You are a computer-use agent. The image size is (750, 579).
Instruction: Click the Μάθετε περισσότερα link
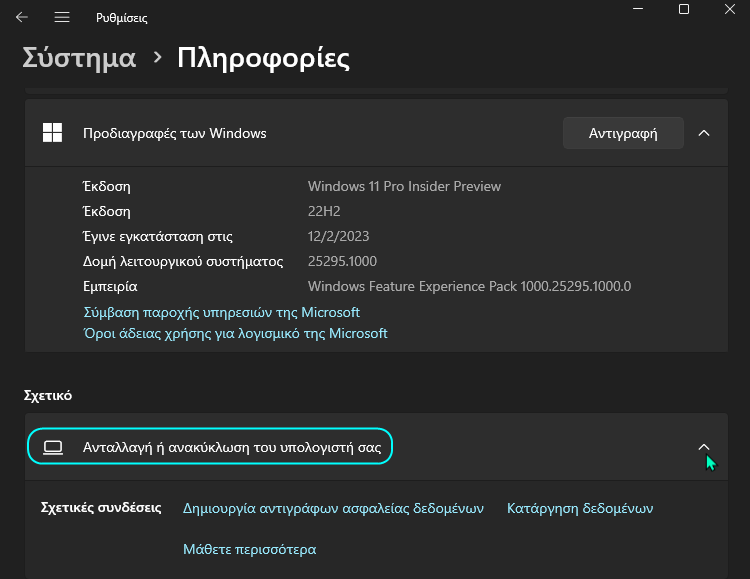pos(250,549)
